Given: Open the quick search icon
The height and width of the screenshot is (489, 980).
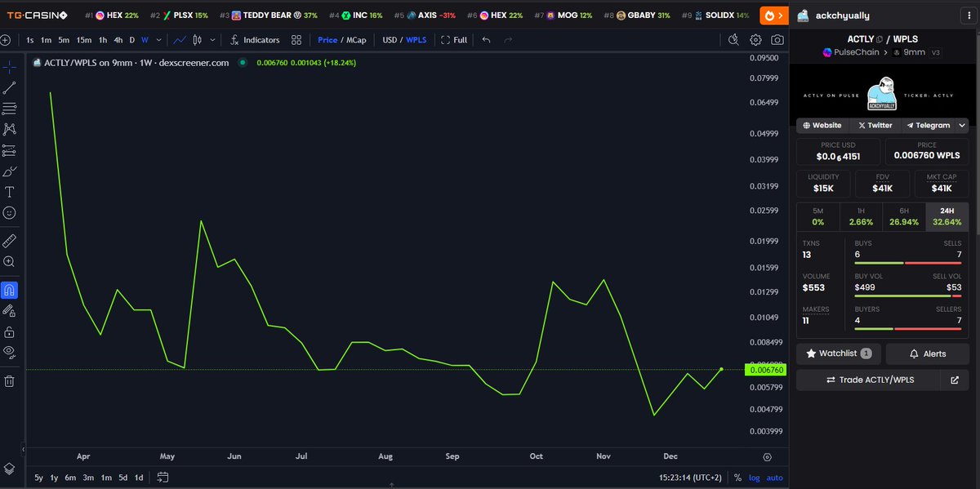Looking at the screenshot, I should 733,40.
